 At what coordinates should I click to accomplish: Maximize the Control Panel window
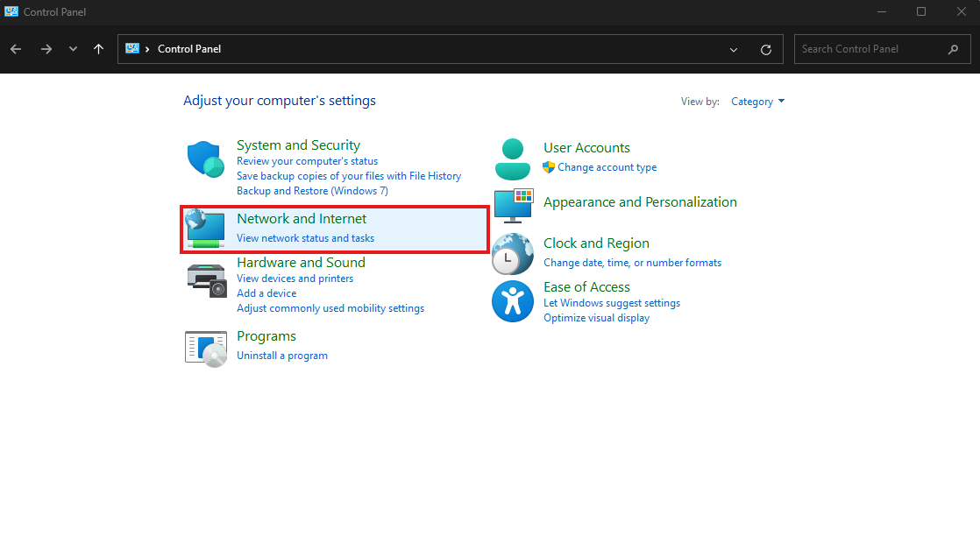click(921, 12)
